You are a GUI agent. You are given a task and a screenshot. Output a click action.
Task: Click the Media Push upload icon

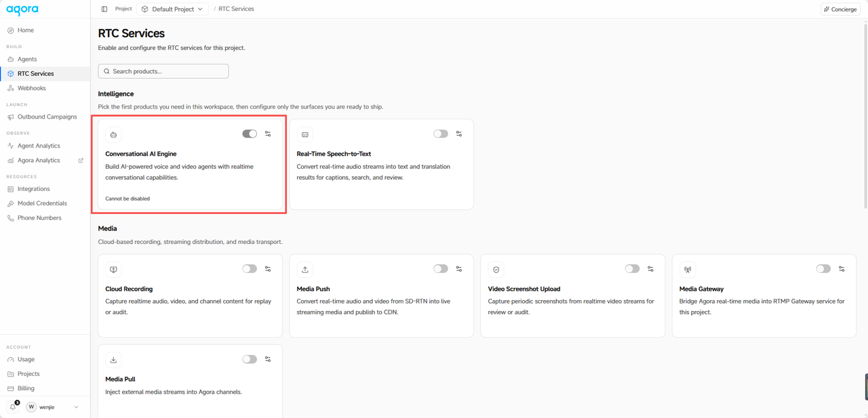(305, 270)
